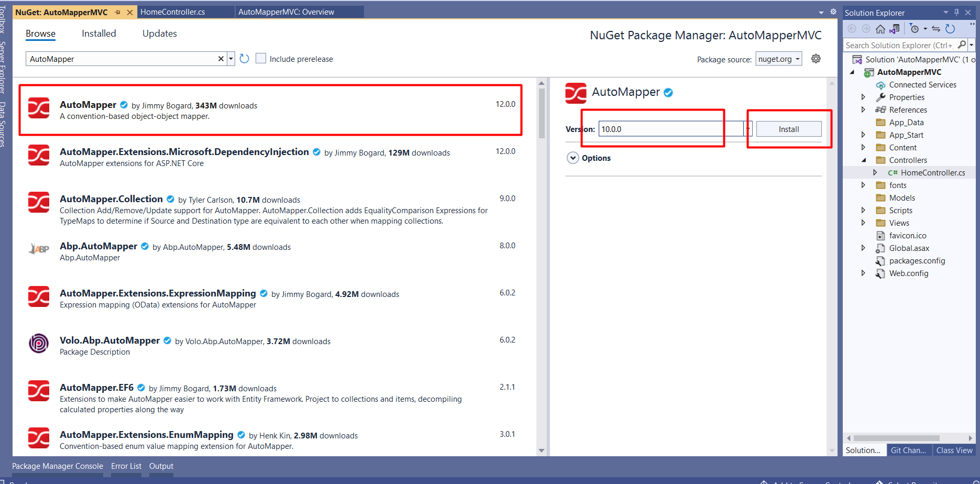The image size is (980, 484).
Task: Click the Forward arrow in Solution Explorer toolbar
Action: pos(866,29)
